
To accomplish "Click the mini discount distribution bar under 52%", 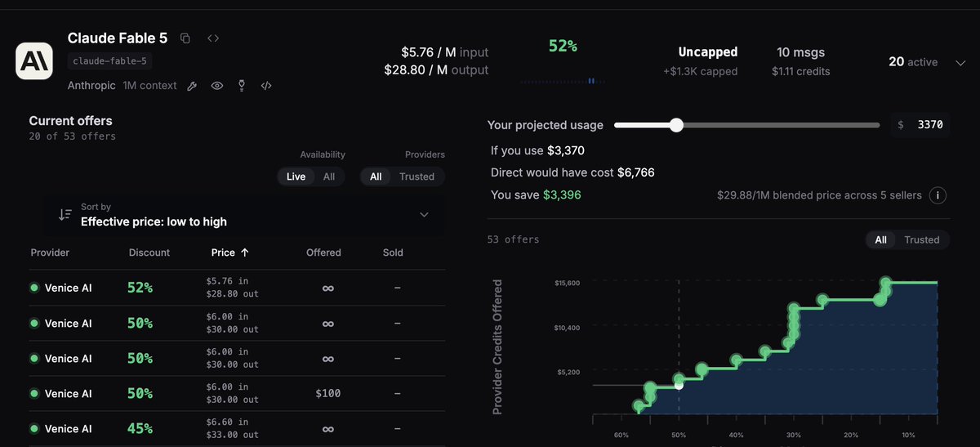I will (x=562, y=81).
